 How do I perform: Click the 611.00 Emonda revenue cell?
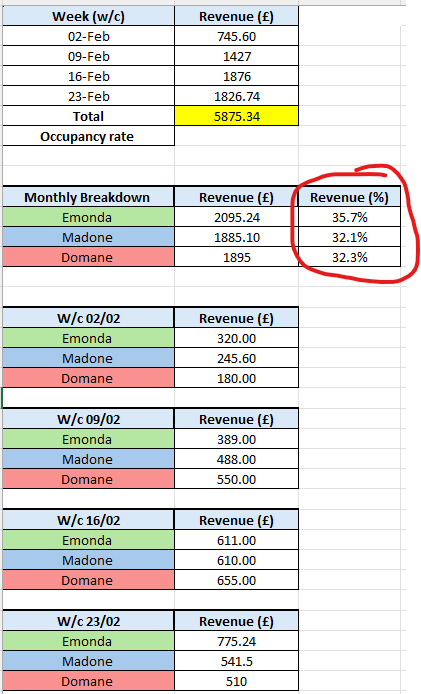click(236, 540)
